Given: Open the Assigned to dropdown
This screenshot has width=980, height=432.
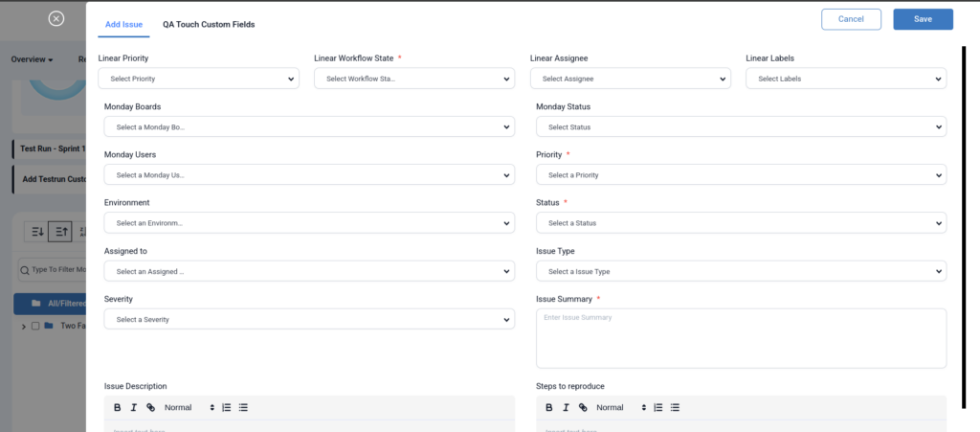Looking at the screenshot, I should tap(309, 271).
